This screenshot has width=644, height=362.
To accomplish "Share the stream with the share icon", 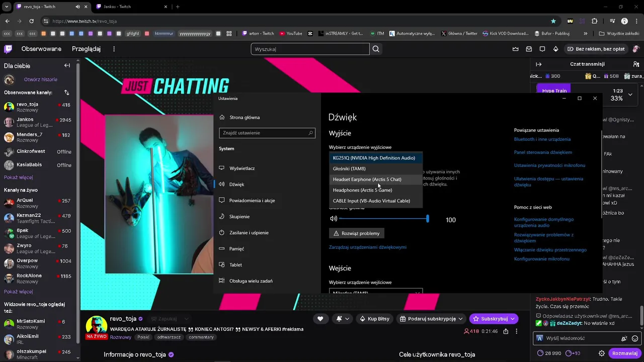I will (x=506, y=331).
